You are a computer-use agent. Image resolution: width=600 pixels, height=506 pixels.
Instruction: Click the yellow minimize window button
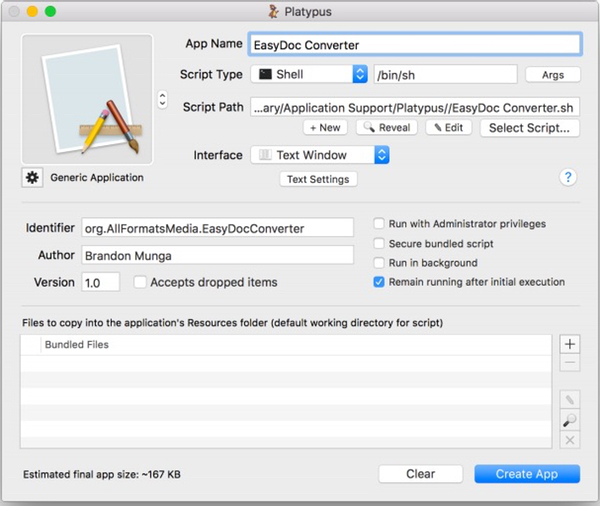pyautogui.click(x=32, y=11)
